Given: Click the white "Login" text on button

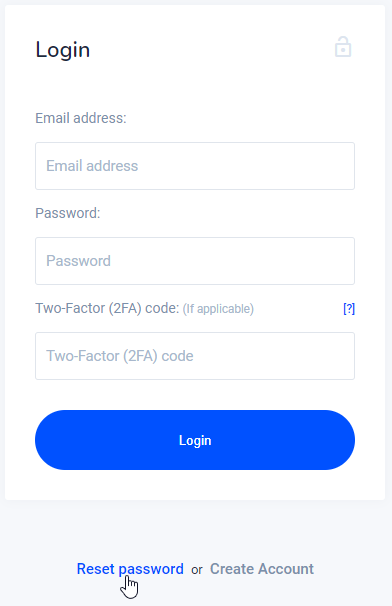Looking at the screenshot, I should 195,441.
